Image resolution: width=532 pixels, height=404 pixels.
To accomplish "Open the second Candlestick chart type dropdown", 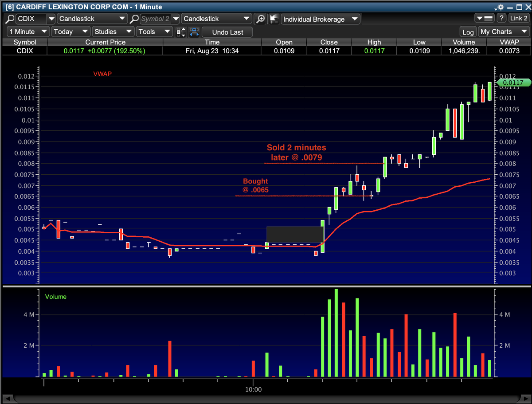I will pyautogui.click(x=217, y=19).
